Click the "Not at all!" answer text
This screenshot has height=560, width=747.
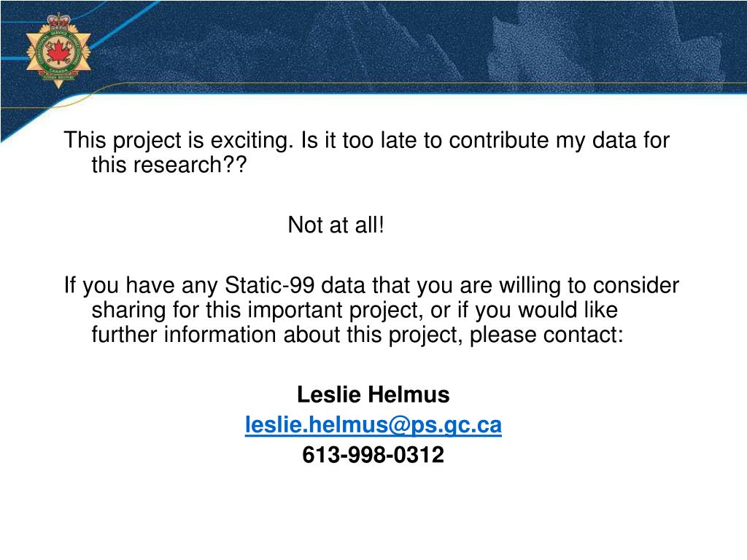point(336,225)
